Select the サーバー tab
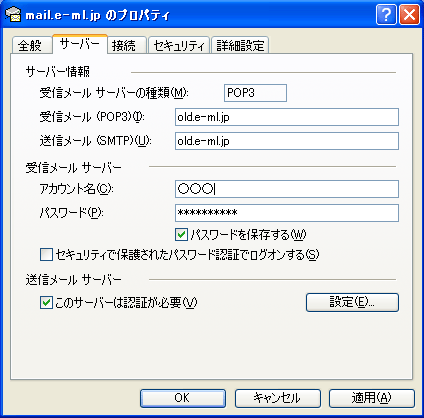 tap(80, 44)
